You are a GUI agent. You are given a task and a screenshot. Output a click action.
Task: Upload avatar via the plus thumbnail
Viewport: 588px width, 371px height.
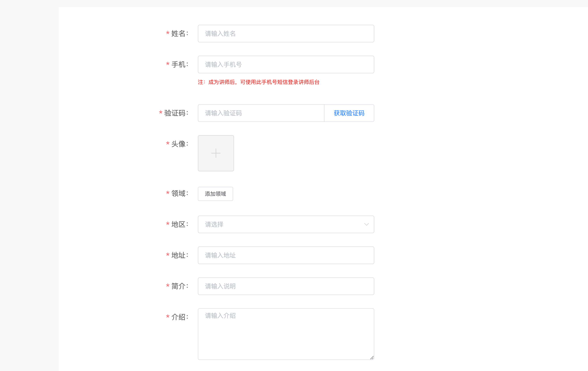tap(216, 153)
